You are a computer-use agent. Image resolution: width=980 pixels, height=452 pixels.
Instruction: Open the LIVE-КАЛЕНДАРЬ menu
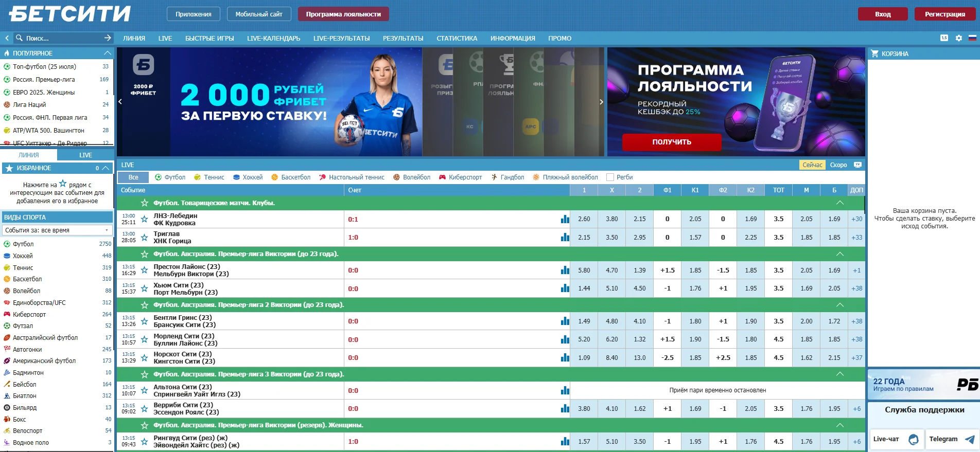click(273, 38)
